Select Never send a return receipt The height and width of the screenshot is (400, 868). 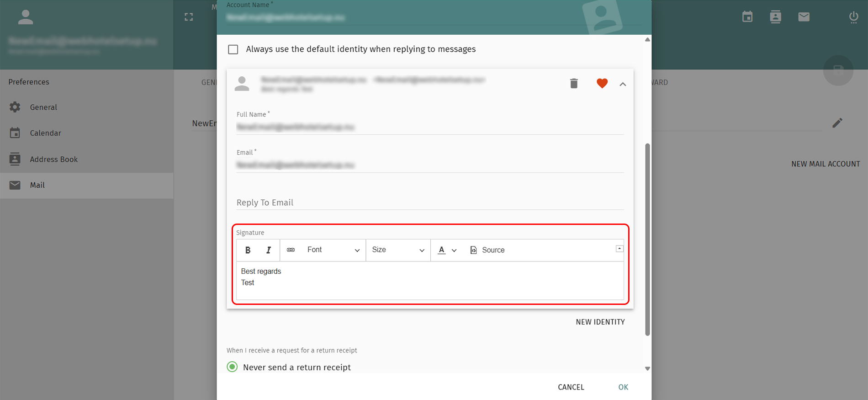coord(233,367)
